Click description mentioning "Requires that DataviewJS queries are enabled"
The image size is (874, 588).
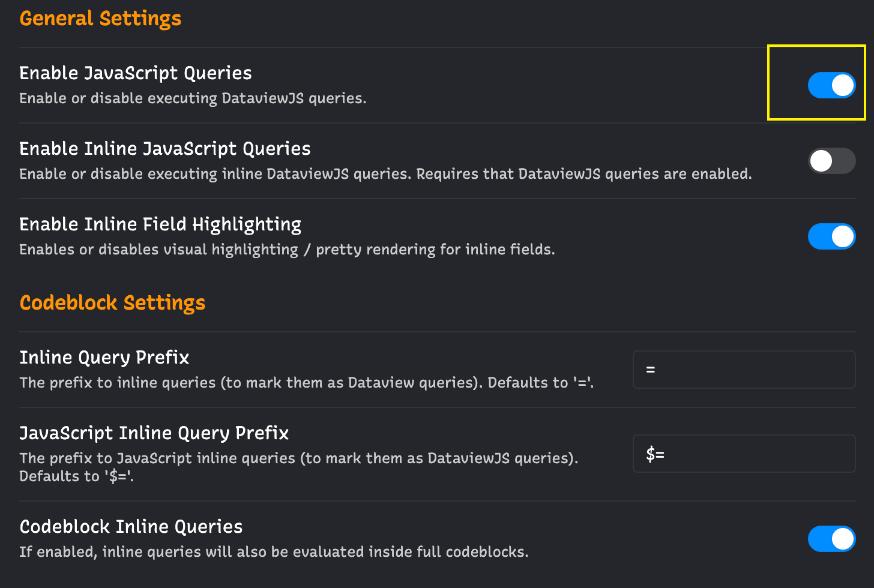(385, 174)
